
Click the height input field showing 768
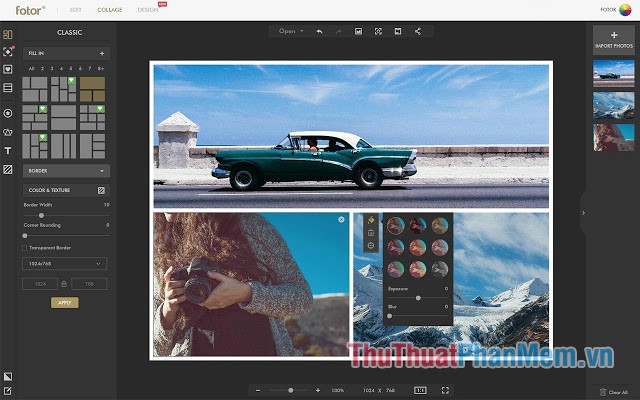[x=89, y=284]
